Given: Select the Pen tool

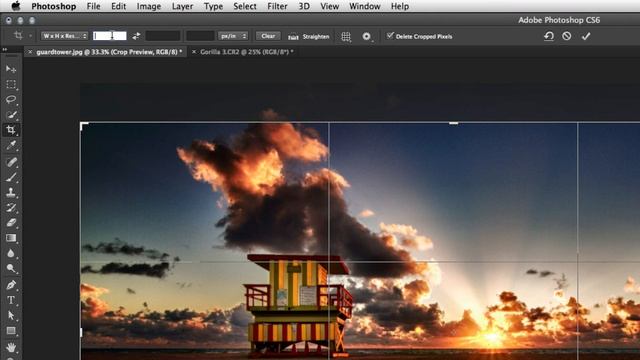Looking at the screenshot, I should pos(11,285).
